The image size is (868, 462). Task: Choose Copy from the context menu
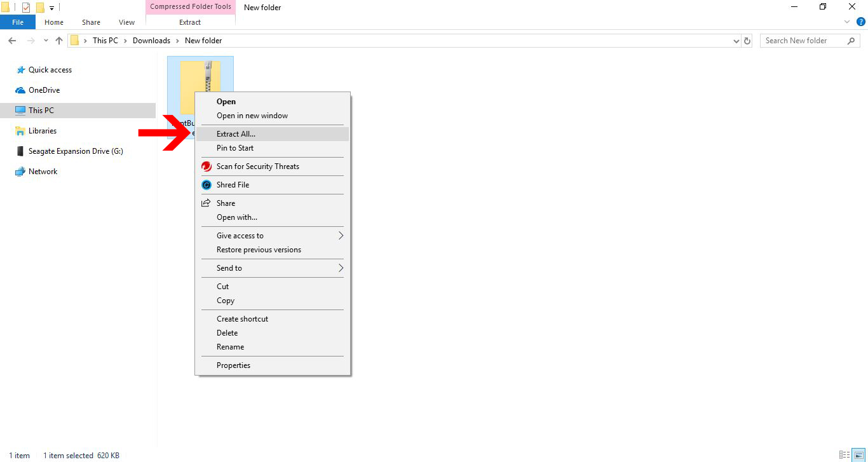click(273, 301)
